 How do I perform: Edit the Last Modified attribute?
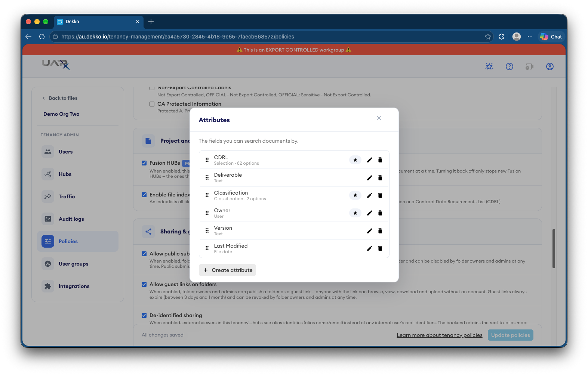click(x=369, y=248)
